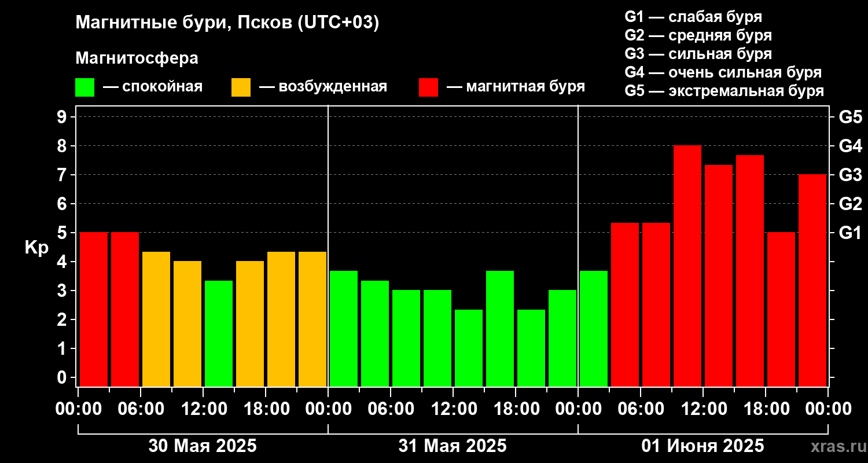The height and width of the screenshot is (463, 868).
Task: Click the '31 Мая 2025' date label
Action: (453, 446)
